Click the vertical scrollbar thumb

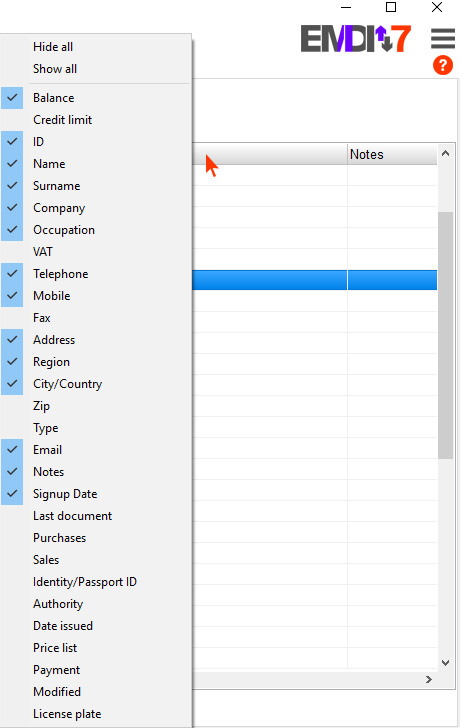(445, 335)
